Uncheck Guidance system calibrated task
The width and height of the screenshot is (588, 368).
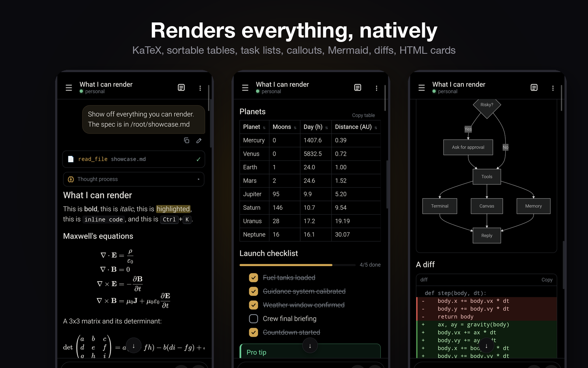tap(254, 291)
